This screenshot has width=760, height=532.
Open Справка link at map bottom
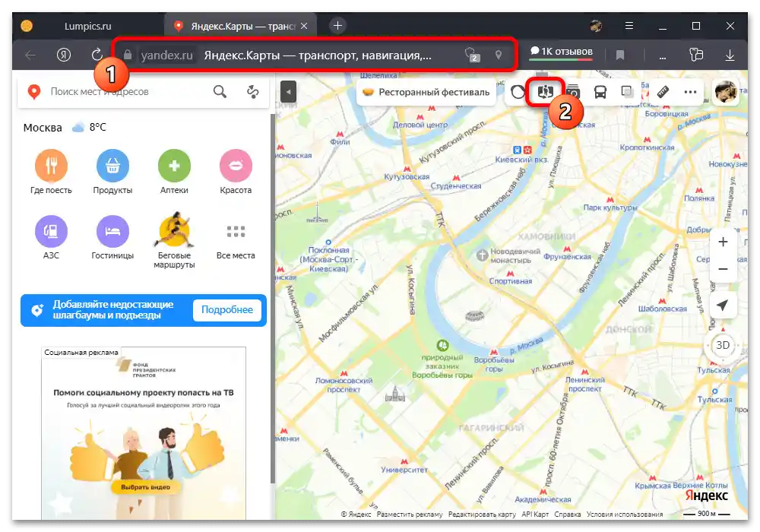click(568, 514)
